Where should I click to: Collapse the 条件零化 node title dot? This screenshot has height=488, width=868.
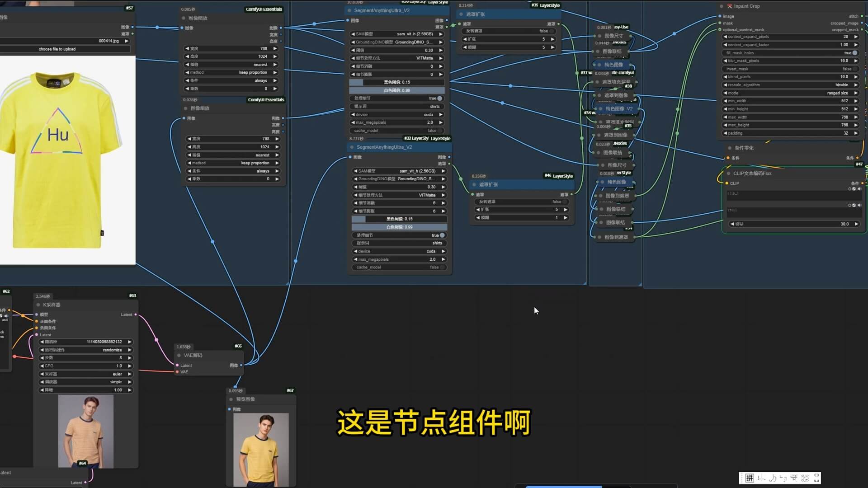pos(730,148)
